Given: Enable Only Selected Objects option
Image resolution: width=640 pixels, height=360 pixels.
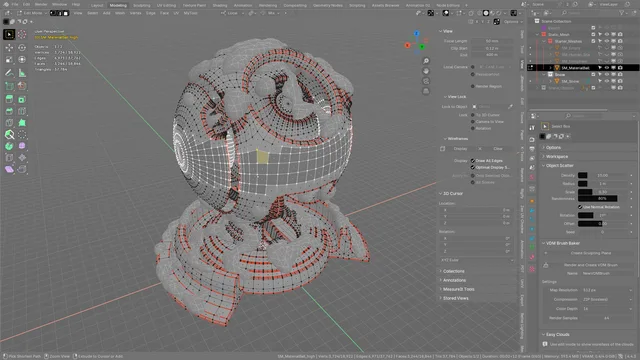Looking at the screenshot, I should (473, 176).
